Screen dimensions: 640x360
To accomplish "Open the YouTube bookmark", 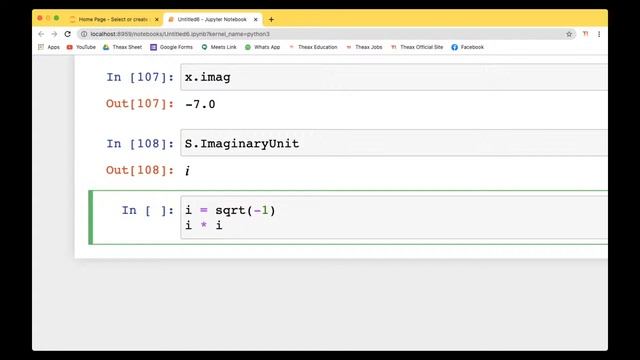I will (x=81, y=47).
